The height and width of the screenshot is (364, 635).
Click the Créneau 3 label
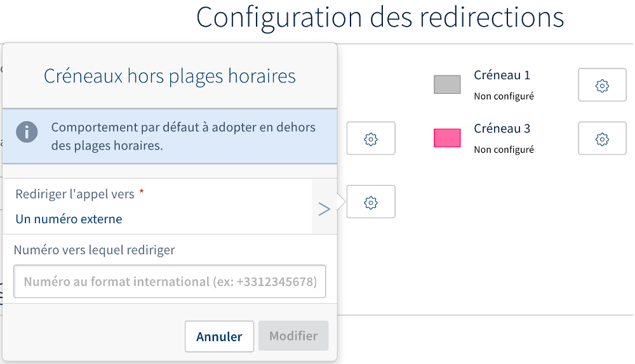pos(502,128)
